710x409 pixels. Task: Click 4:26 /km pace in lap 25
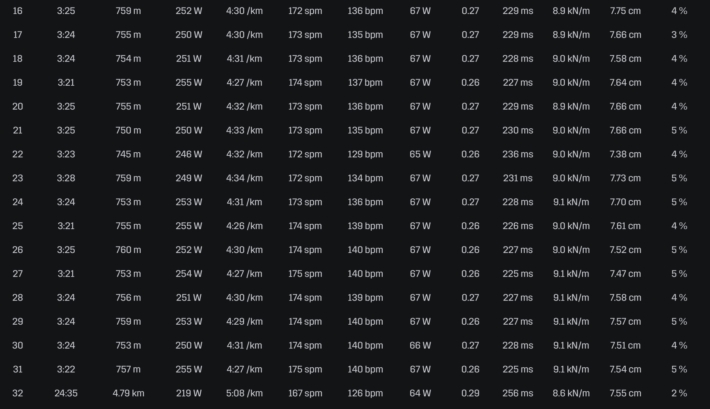point(245,226)
